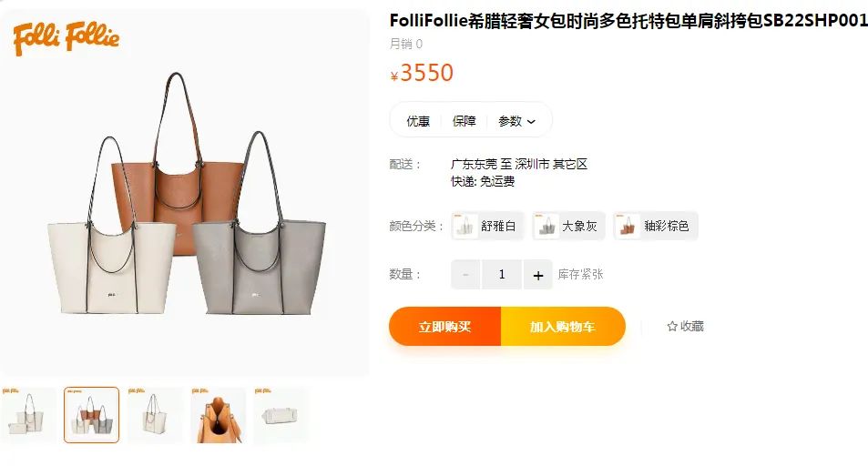Select the orange bag interior thumbnail
This screenshot has height=476, width=868.
[218, 415]
